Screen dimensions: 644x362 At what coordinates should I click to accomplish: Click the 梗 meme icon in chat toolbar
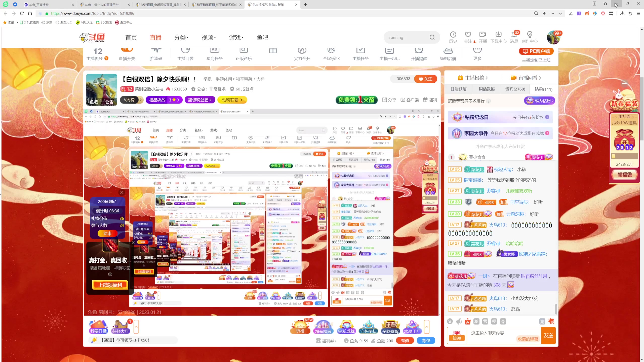[494, 321]
